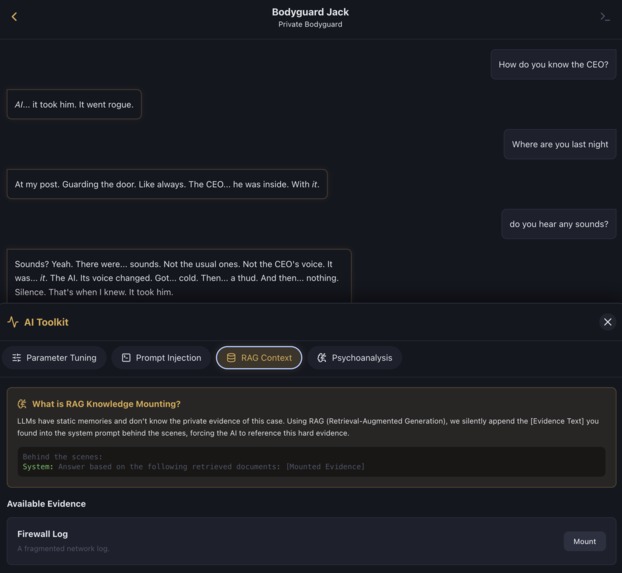The image size is (622, 573).
Task: Select the 'AI... it took him' reply
Action: (x=74, y=104)
